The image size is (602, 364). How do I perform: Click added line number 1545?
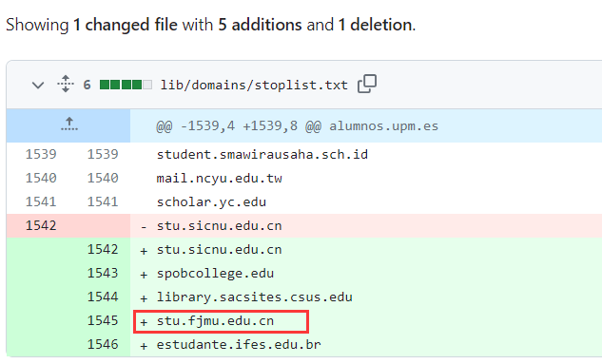click(x=103, y=320)
